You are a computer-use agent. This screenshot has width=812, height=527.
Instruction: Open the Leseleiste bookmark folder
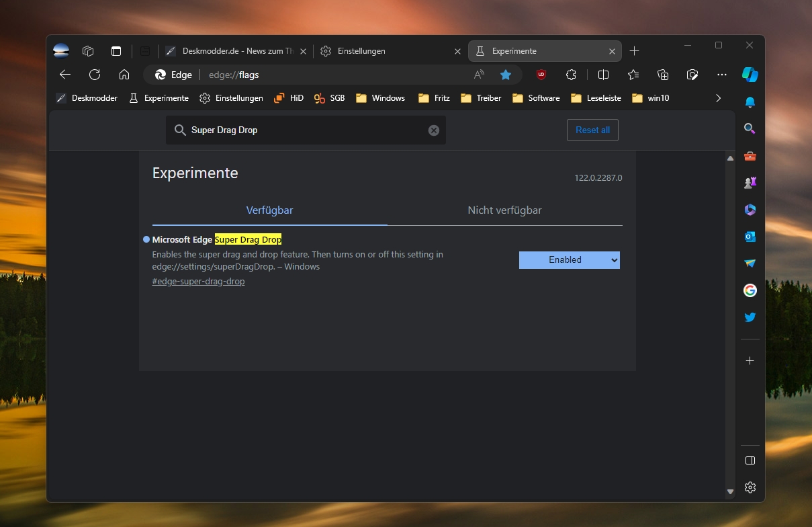tap(596, 98)
